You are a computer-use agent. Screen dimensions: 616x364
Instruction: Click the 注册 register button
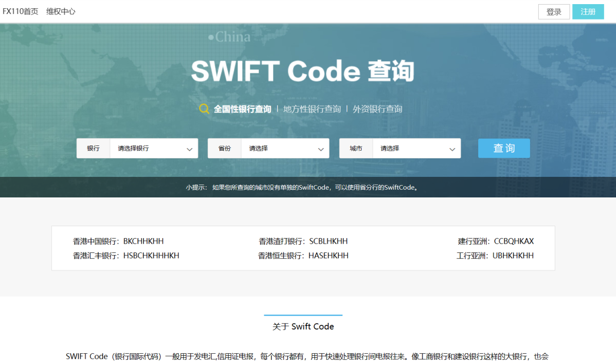[x=588, y=11]
